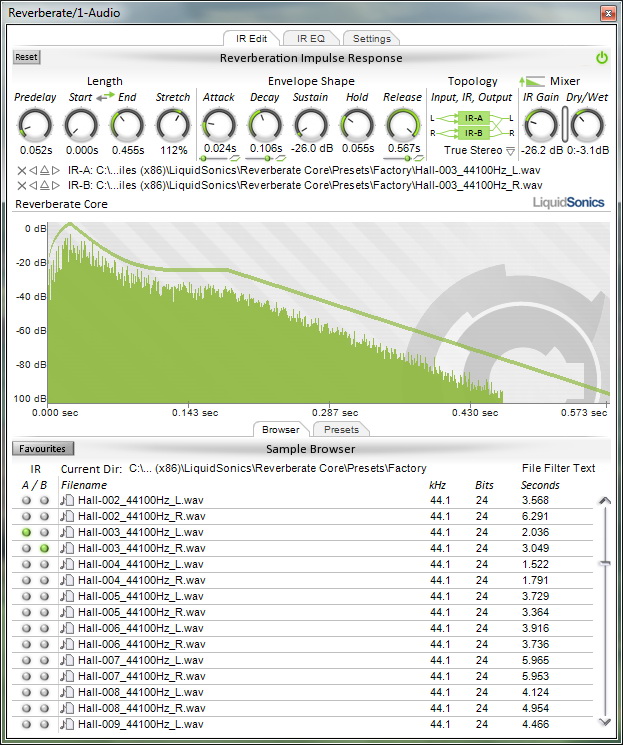This screenshot has height=745, width=623.
Task: Click the End knob
Action: (x=127, y=125)
